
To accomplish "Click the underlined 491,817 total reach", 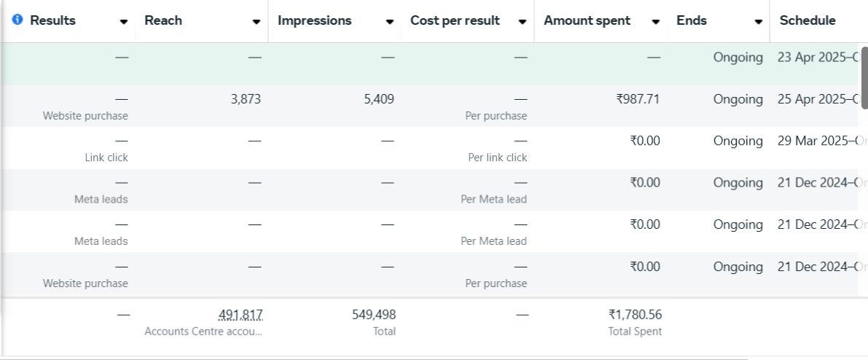I will [x=241, y=315].
